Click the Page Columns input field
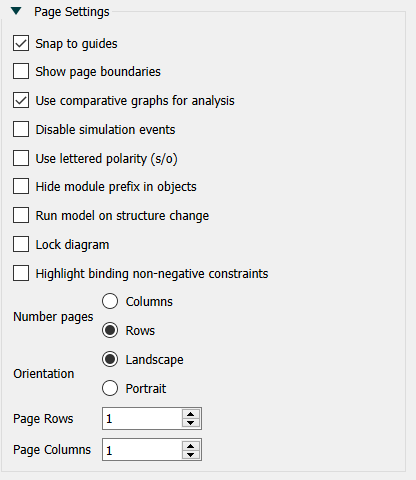The image size is (416, 480). (142, 450)
